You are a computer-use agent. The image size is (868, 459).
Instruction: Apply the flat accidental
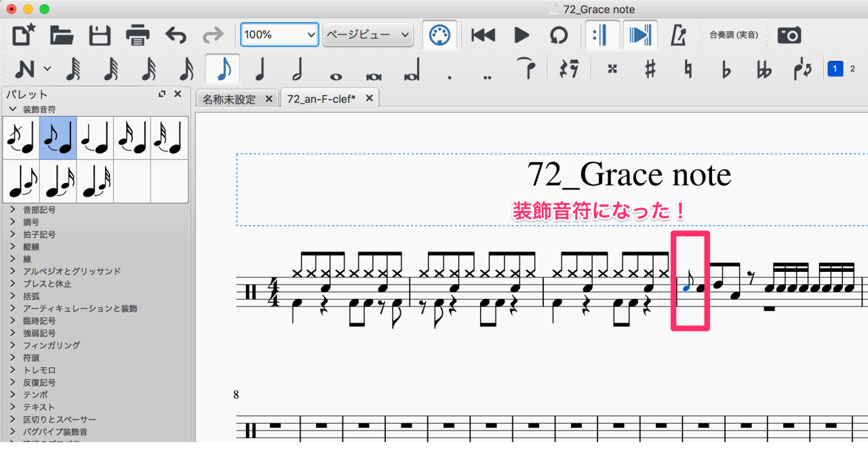(x=726, y=69)
